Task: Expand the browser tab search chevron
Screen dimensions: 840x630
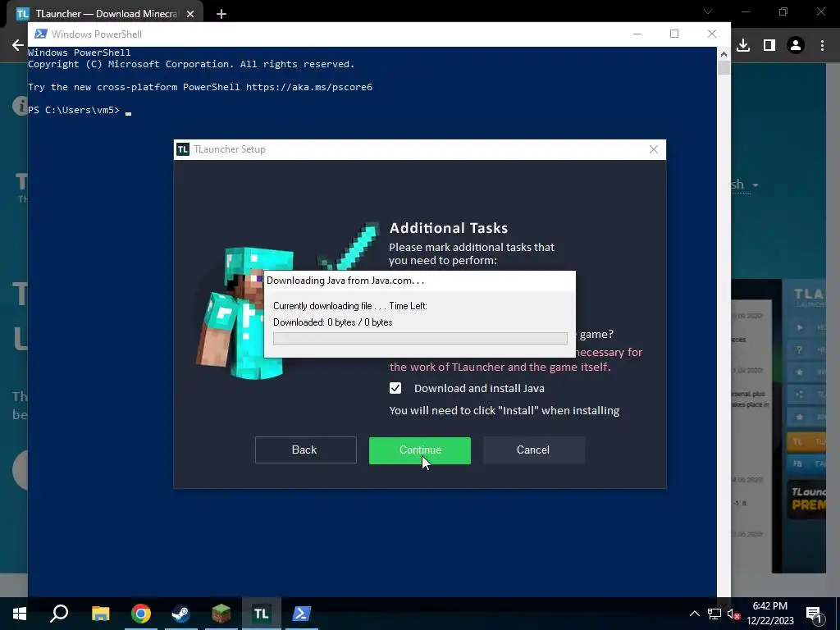Action: click(708, 11)
